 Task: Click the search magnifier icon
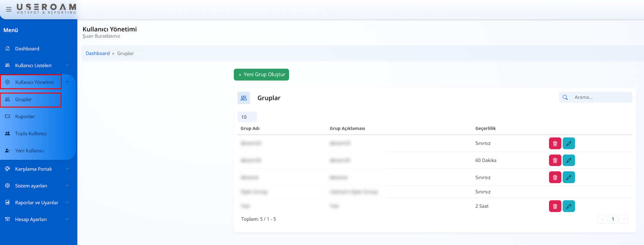point(565,98)
